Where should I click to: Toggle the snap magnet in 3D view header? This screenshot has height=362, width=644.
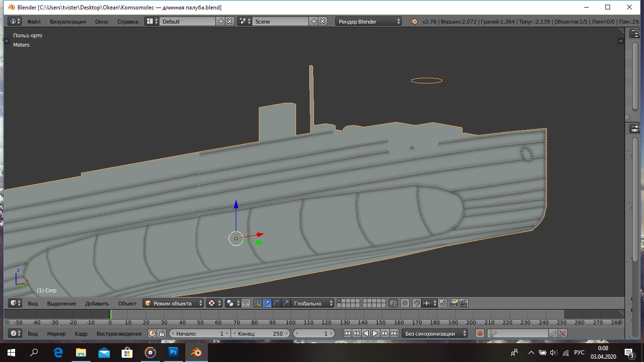(416, 304)
